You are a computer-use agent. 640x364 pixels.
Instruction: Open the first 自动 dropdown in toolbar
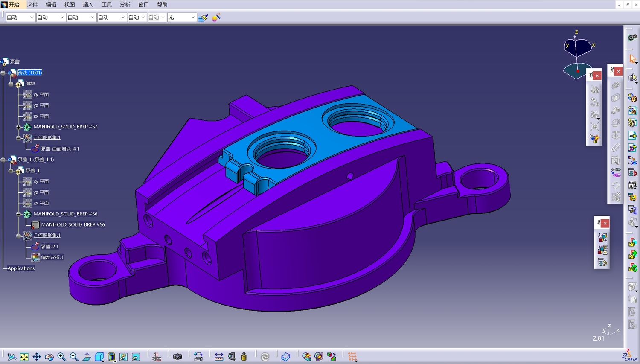point(20,17)
